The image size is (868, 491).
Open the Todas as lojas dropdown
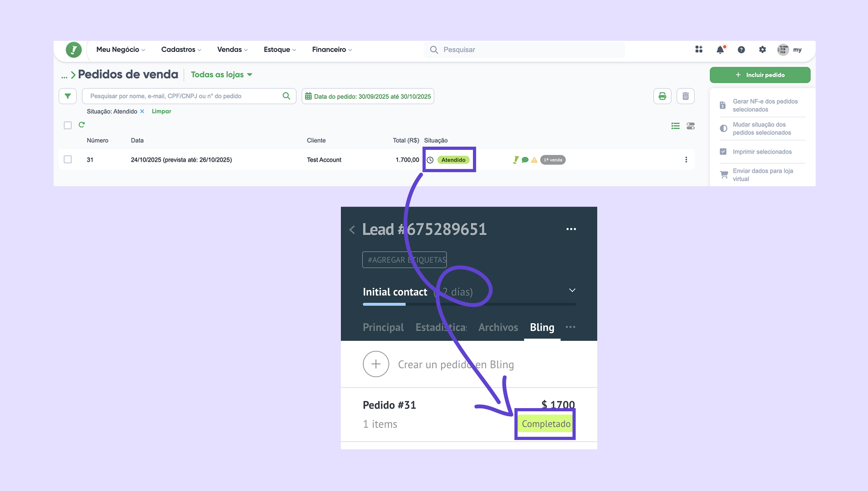221,75
